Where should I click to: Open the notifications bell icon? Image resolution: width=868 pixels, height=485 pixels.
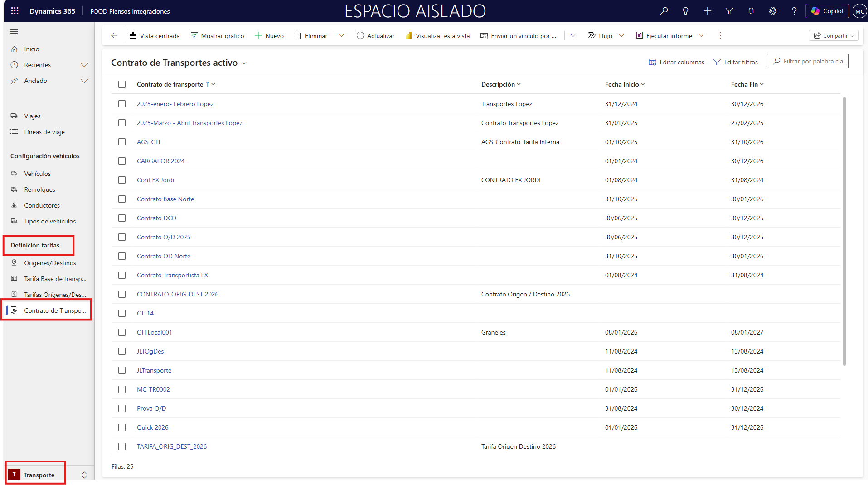[x=751, y=11]
